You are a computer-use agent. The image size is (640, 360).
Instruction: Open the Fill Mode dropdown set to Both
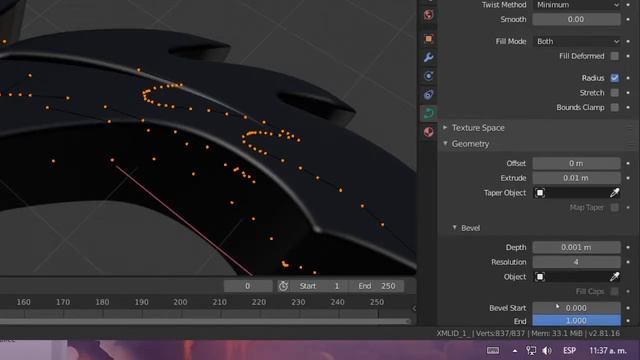[576, 41]
